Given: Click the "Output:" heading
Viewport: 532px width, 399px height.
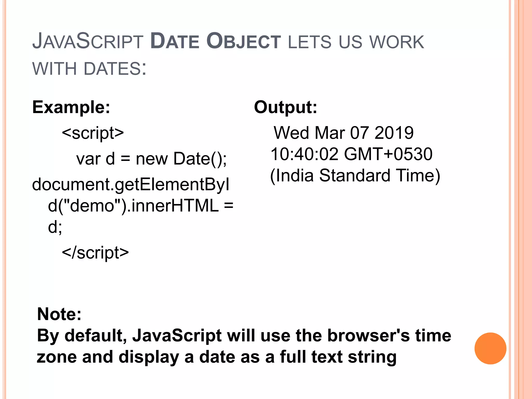Looking at the screenshot, I should [285, 107].
